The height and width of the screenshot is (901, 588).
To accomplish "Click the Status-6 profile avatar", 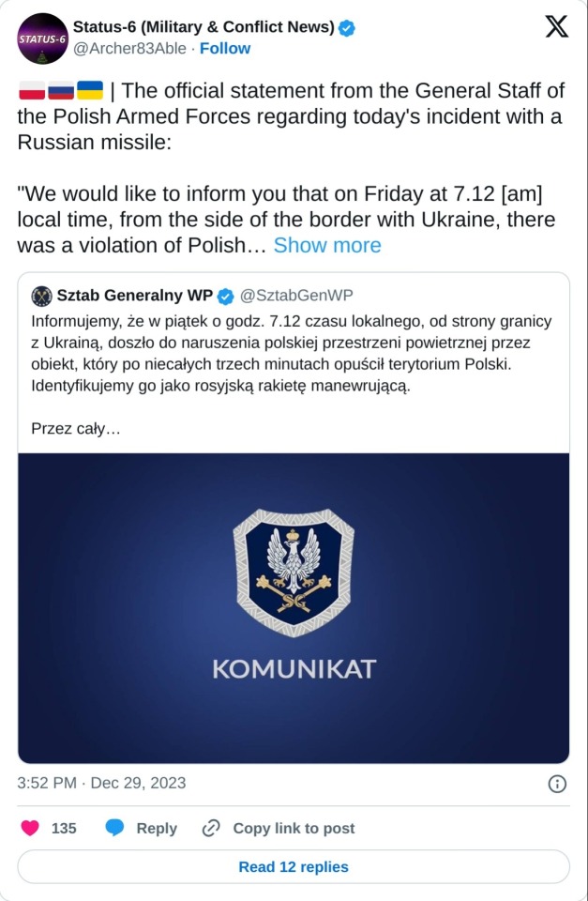I will (42, 38).
